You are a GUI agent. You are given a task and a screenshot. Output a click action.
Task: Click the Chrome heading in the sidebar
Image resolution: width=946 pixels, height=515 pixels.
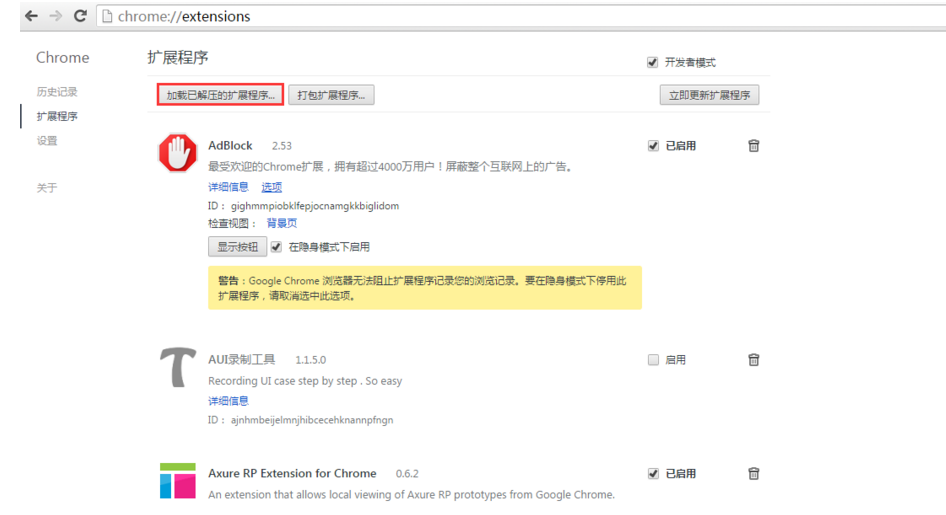coord(62,57)
